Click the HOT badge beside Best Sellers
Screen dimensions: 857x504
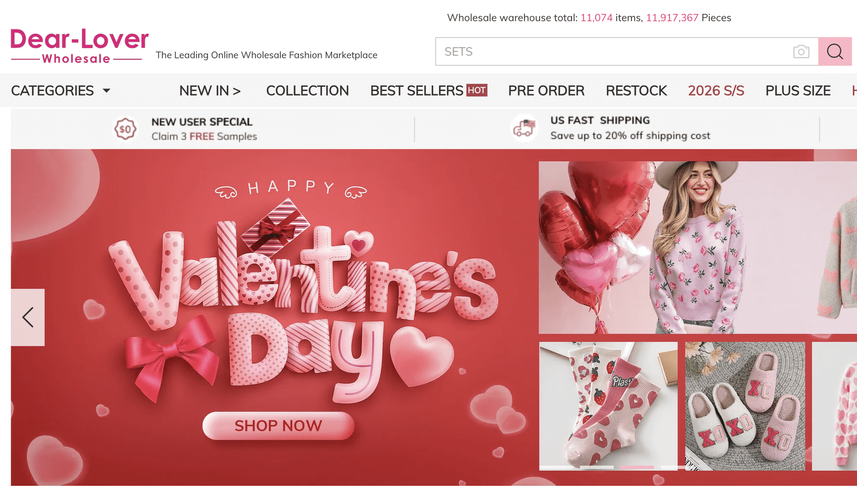pyautogui.click(x=477, y=91)
